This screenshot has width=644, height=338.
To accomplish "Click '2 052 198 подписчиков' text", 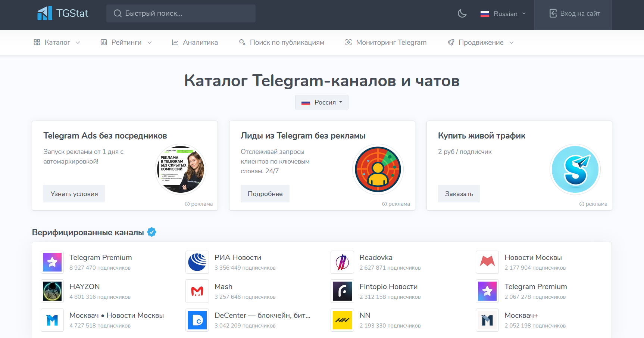I will [535, 326].
